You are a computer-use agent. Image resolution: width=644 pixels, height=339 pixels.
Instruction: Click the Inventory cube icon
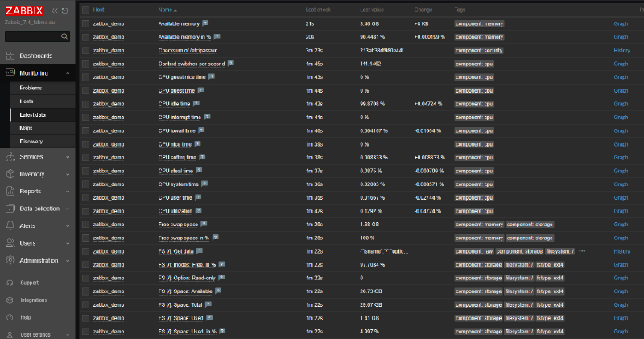(10, 174)
